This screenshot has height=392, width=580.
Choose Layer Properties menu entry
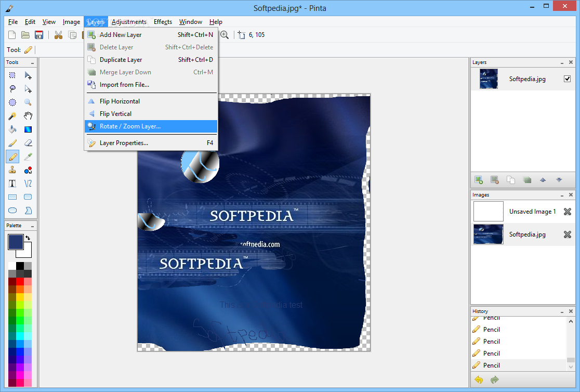coord(151,143)
